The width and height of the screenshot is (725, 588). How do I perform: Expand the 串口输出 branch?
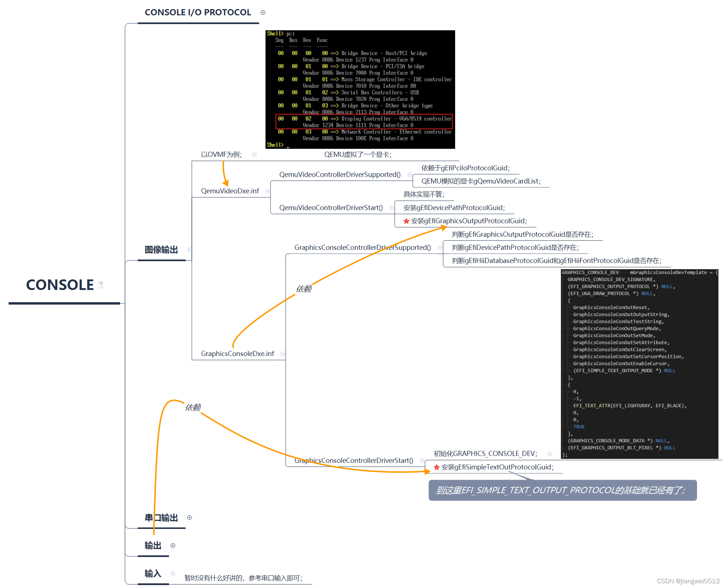(x=189, y=518)
